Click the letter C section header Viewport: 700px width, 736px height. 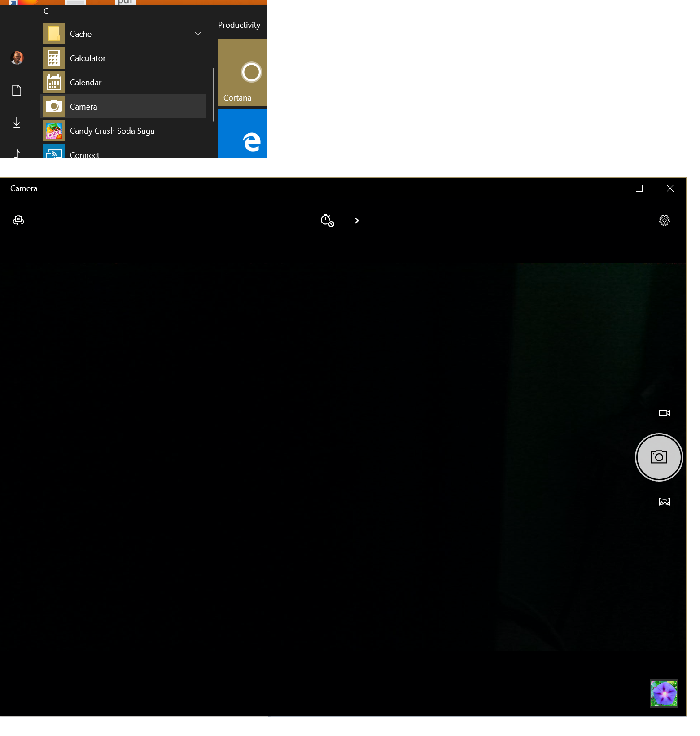(46, 11)
